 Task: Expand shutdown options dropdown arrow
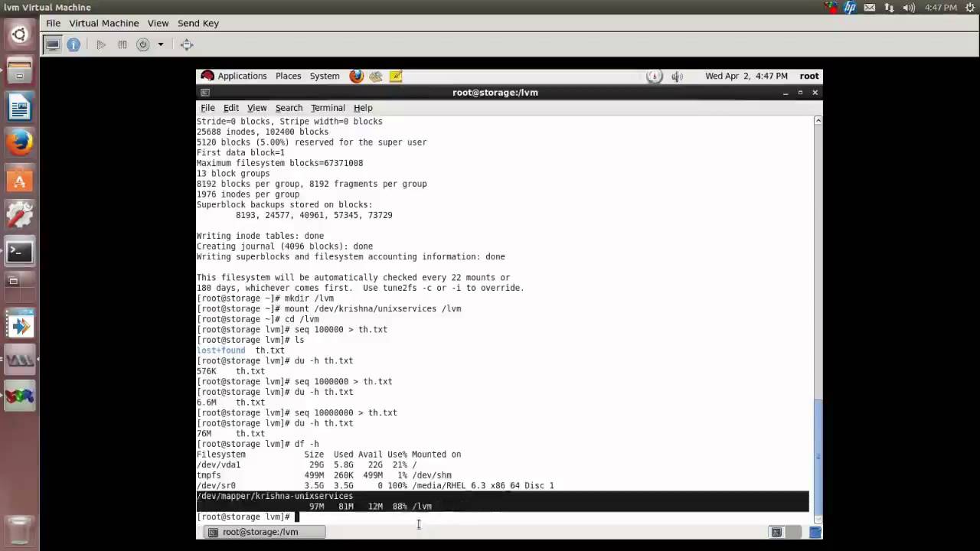[x=161, y=44]
